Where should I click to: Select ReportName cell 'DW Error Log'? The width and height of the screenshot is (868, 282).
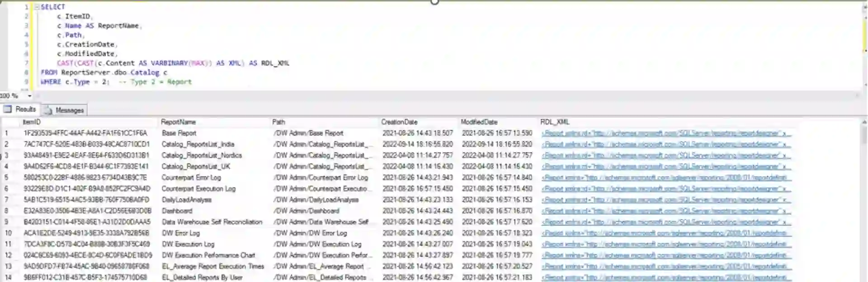180,233
